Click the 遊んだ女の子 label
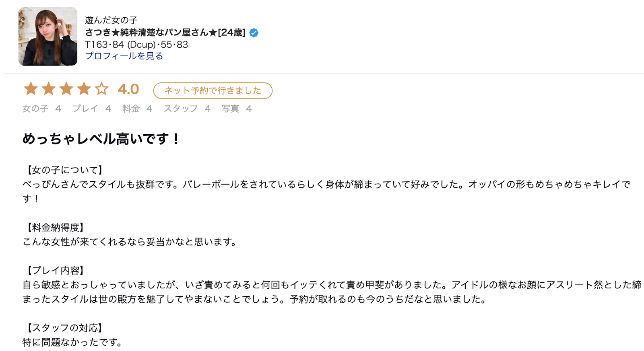Screen dimensions: 644x351 click(x=111, y=20)
